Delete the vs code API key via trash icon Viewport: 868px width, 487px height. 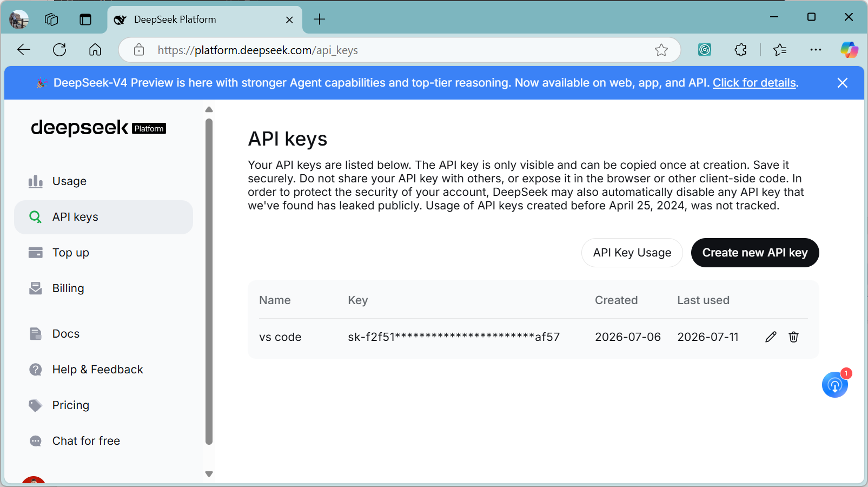pos(793,337)
